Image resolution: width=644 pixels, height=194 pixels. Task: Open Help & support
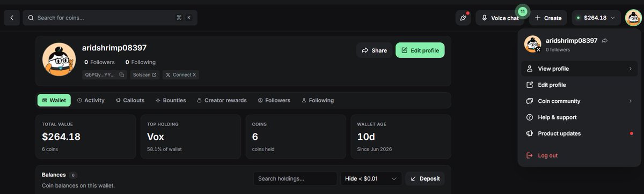tap(580, 117)
